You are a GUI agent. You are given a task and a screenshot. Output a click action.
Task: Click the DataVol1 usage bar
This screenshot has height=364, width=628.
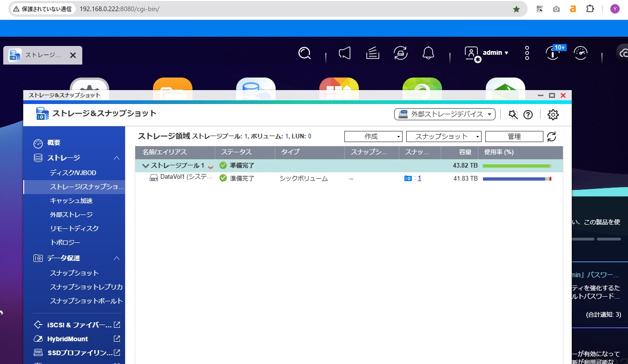point(516,179)
